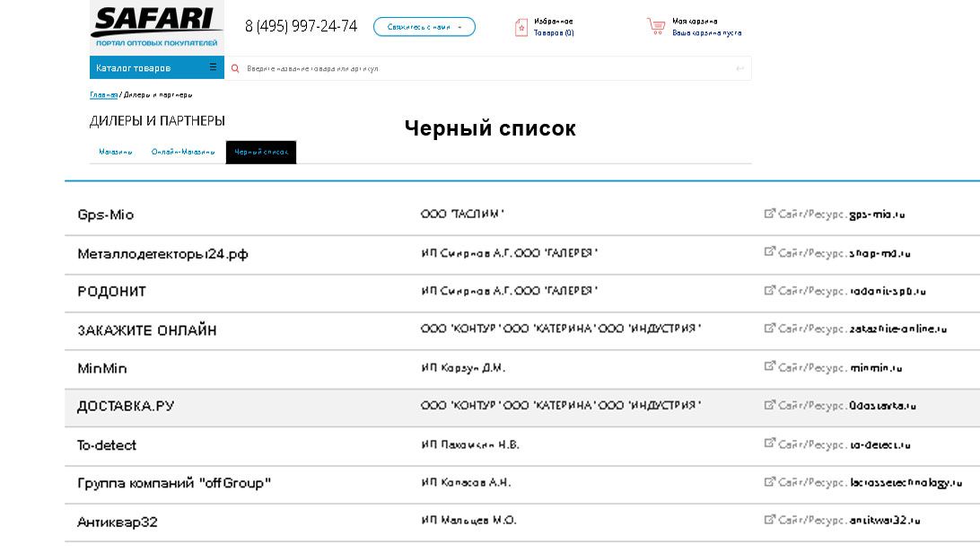
Task: Switch to the Магазины tab
Action: 115,152
